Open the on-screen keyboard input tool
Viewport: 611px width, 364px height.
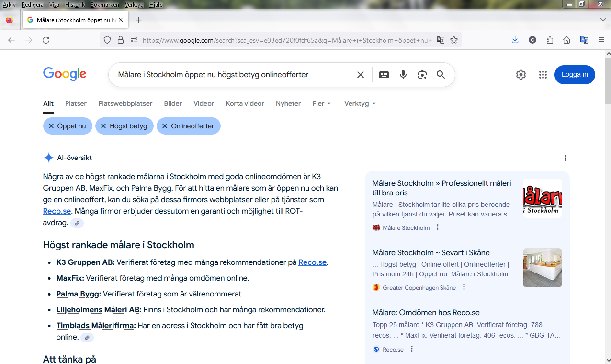384,75
